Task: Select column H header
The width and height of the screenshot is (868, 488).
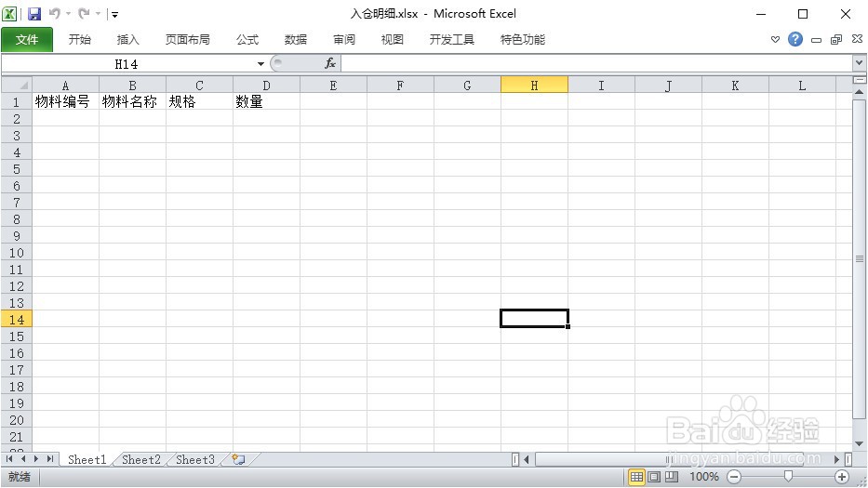Action: pos(534,86)
